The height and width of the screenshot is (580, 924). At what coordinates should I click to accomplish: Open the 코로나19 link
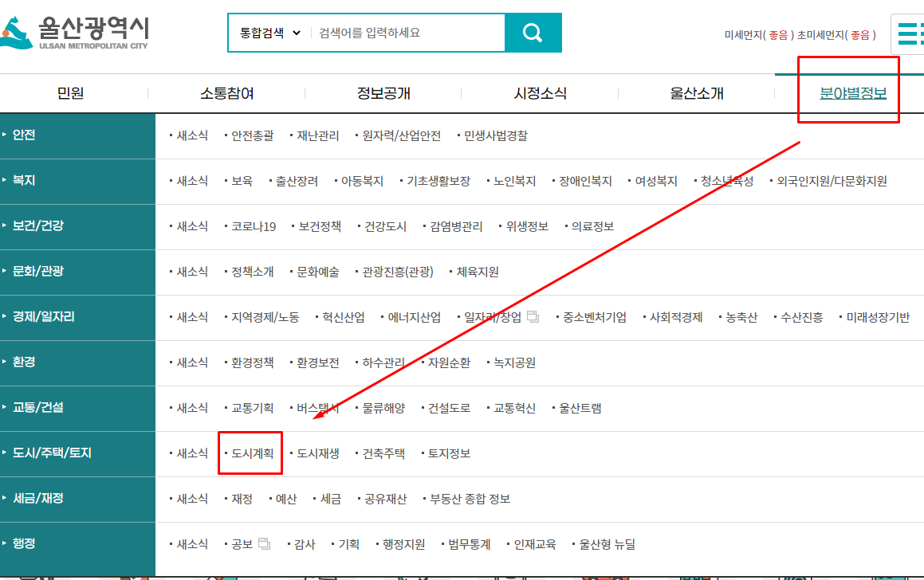tap(254, 226)
